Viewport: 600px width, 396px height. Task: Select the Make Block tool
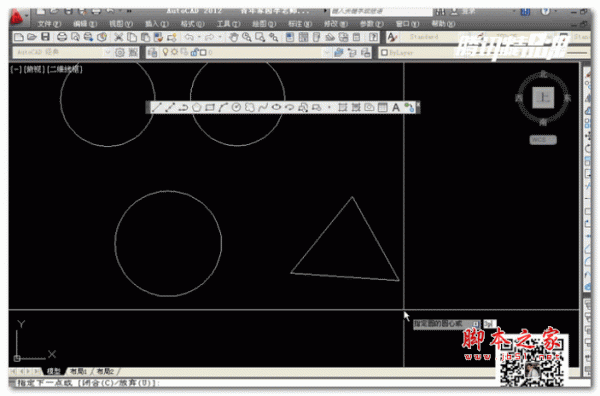coord(316,108)
